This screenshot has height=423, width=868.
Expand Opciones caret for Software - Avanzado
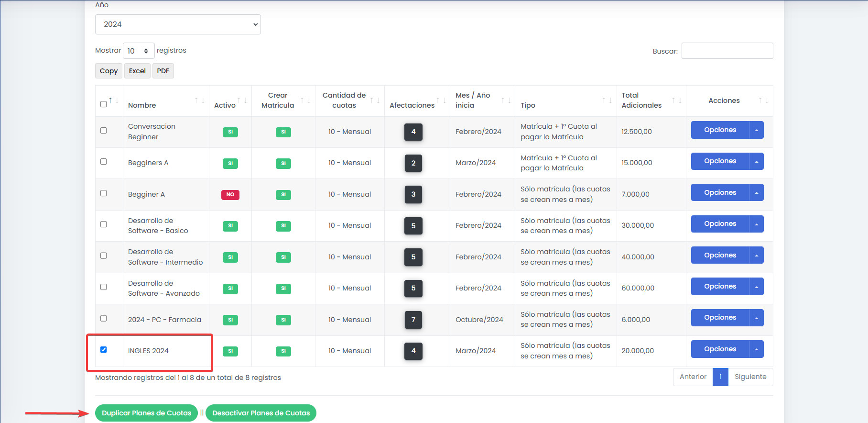click(x=757, y=287)
